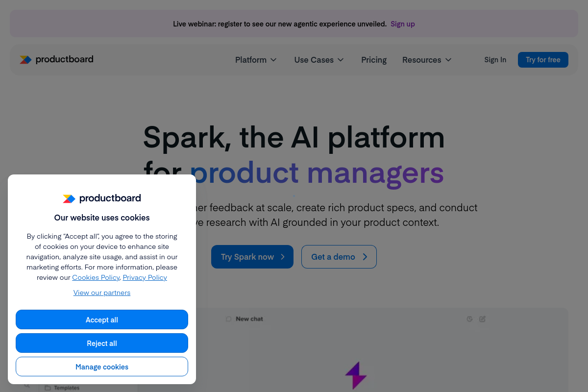588x392 pixels.
Task: Click the purple Spark lightning bolt icon
Action: 356,376
